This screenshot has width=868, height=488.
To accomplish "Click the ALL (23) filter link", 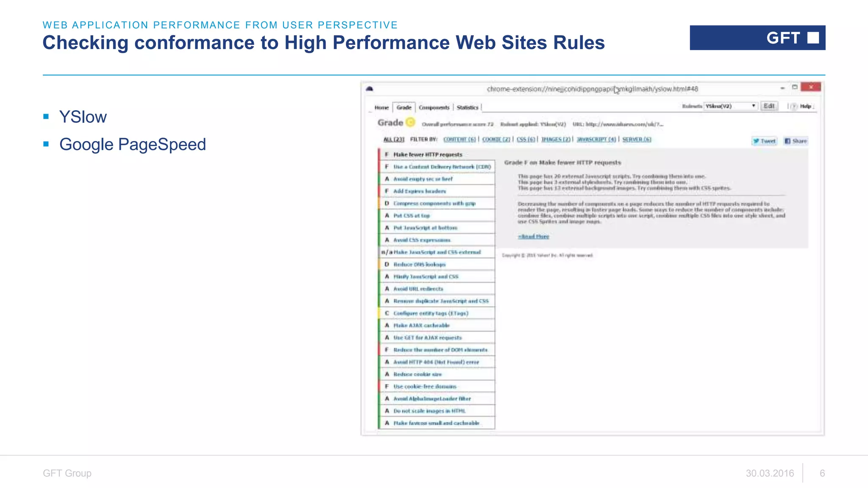I will click(x=394, y=139).
